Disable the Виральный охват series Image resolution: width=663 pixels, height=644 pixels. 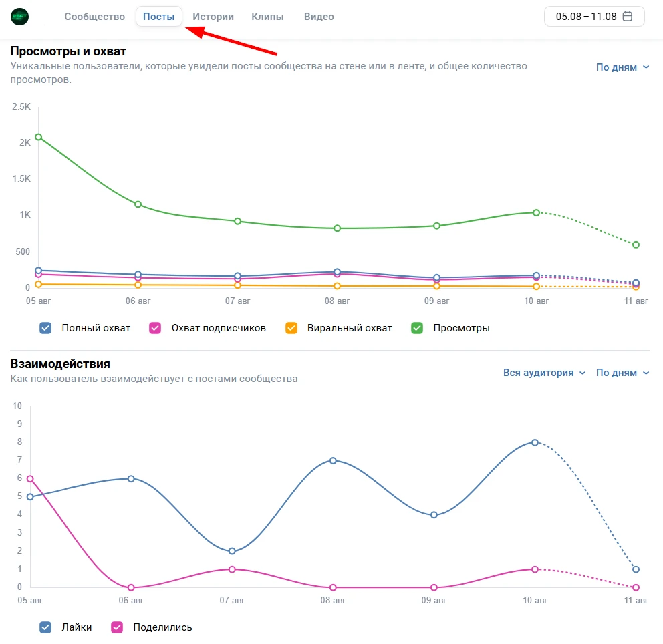pos(291,328)
